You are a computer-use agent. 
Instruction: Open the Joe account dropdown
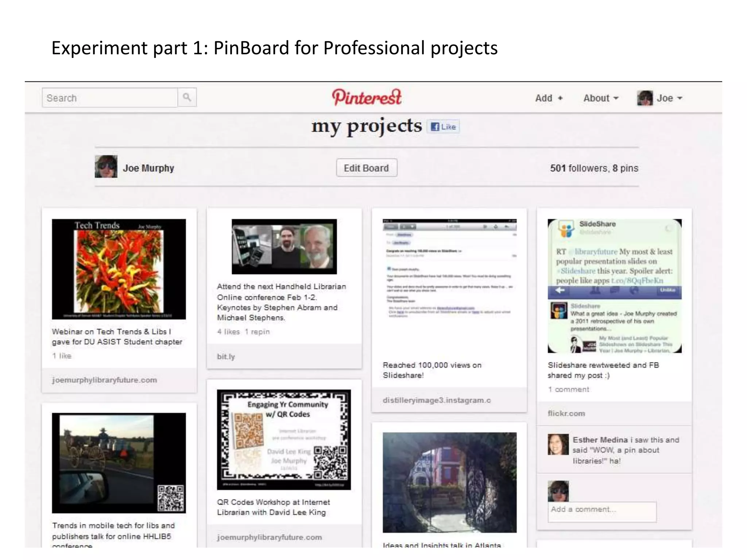669,98
